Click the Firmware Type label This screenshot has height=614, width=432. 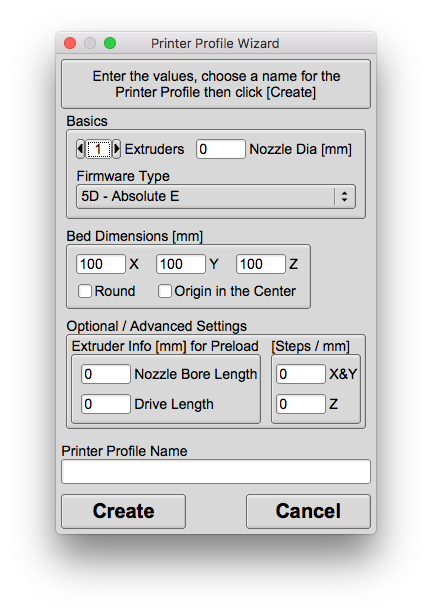(123, 176)
